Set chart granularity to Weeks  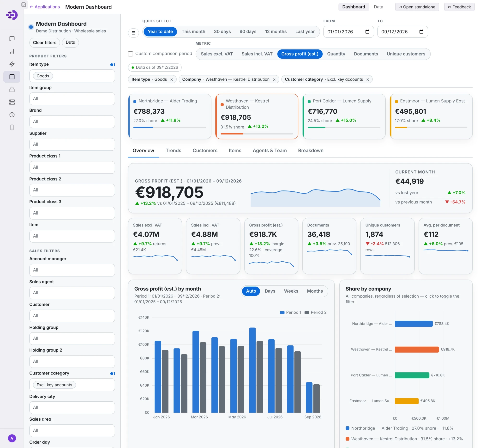point(291,291)
